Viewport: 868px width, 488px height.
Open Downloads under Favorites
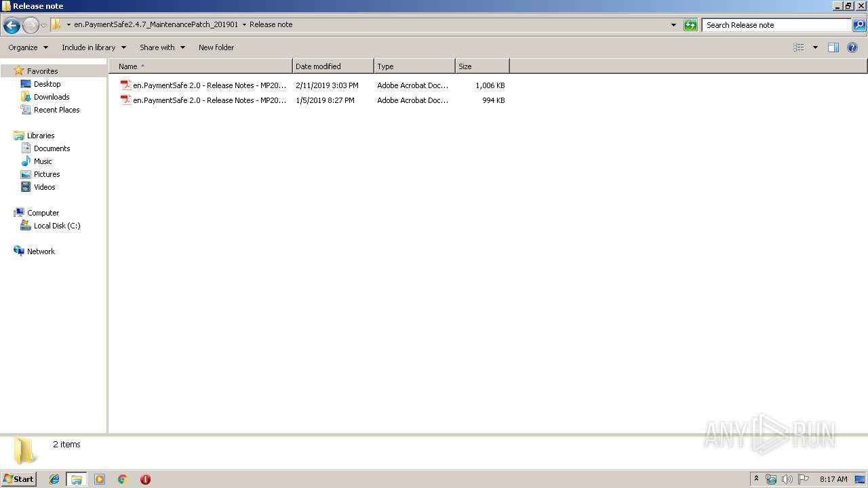[52, 97]
